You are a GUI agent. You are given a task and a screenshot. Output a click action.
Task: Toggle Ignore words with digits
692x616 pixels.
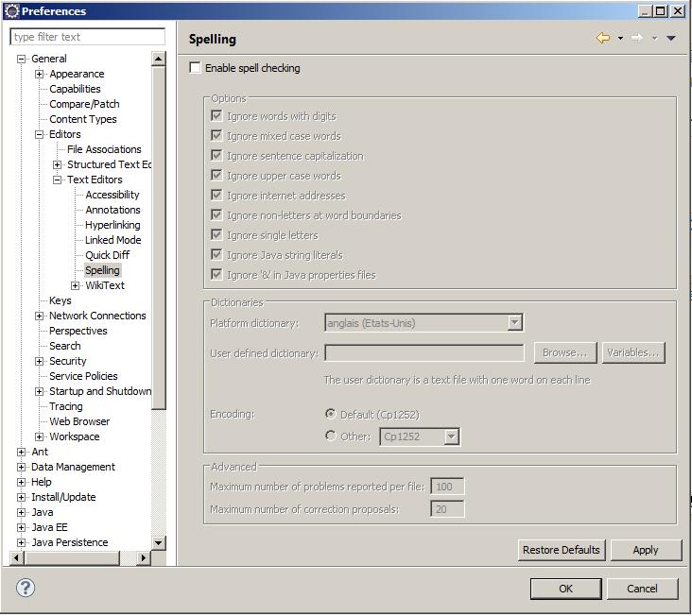point(217,116)
